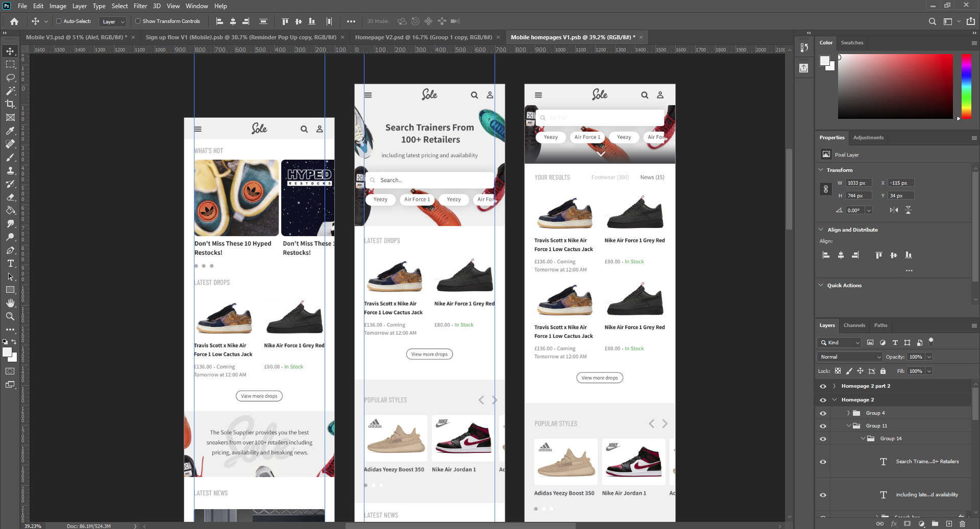Screen dimensions: 980x529
Task: Hide the Homepage 2 layer group
Action: (x=823, y=400)
